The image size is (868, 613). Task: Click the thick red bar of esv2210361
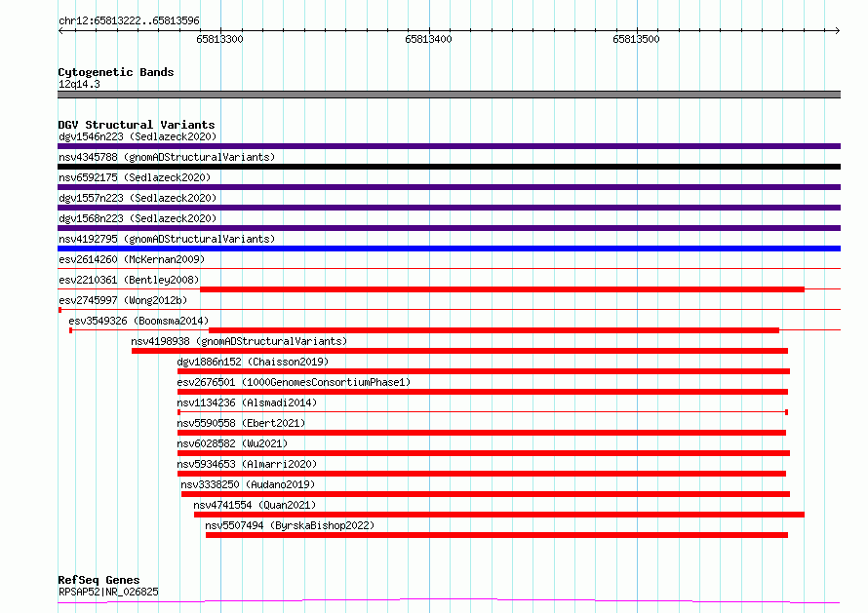point(502,289)
